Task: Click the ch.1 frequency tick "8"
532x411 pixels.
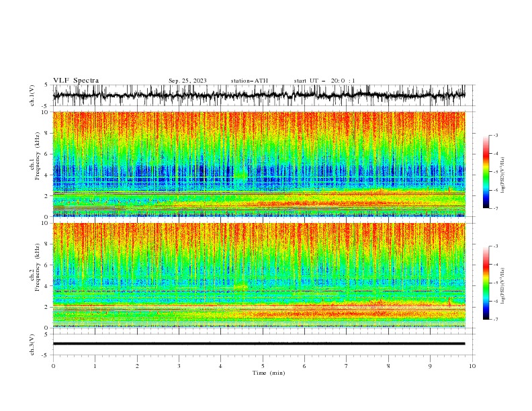Action: [48, 133]
